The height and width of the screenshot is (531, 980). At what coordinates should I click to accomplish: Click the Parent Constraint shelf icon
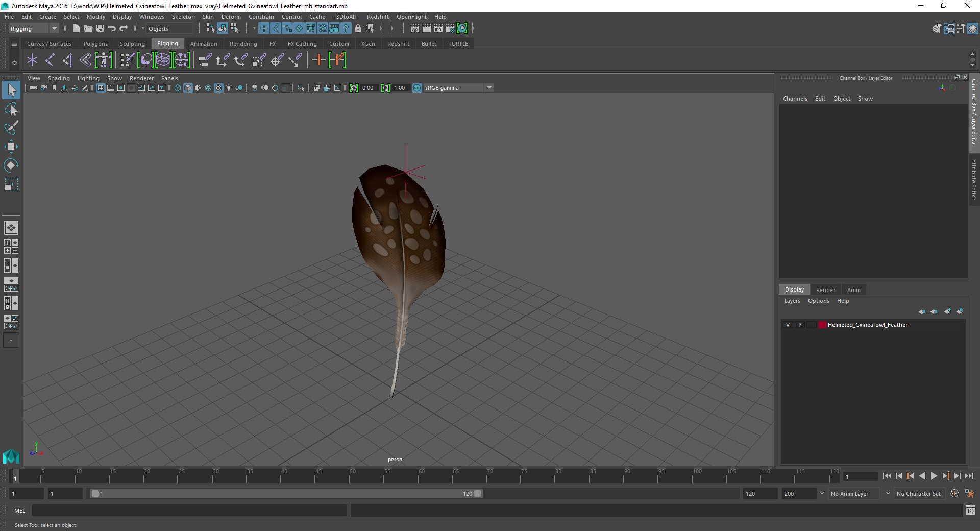pyautogui.click(x=205, y=60)
